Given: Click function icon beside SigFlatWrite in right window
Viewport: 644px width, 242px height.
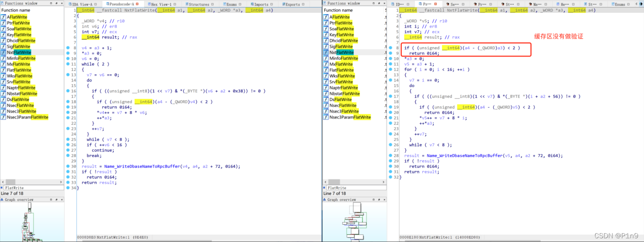Looking at the screenshot, I should [x=326, y=47].
